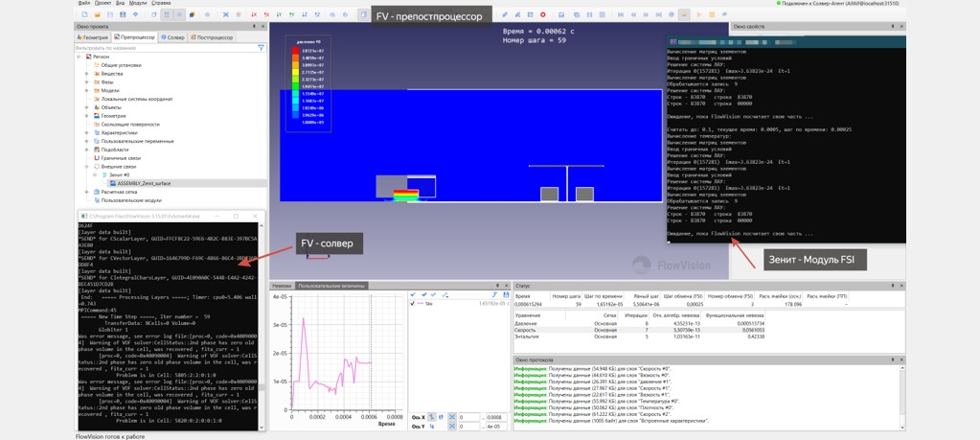This screenshot has height=440, width=980.
Task: Switch to the Невязки tab
Action: (282, 286)
